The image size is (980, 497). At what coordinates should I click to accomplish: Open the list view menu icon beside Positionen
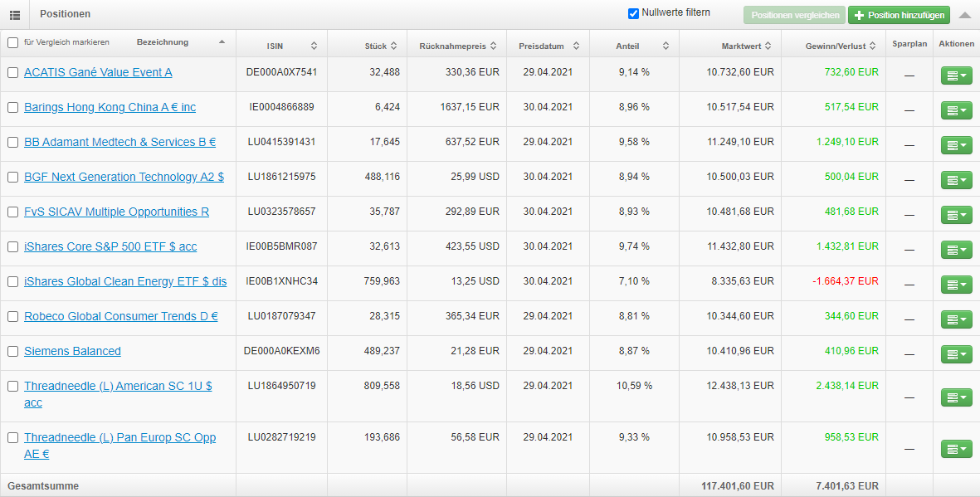(14, 14)
